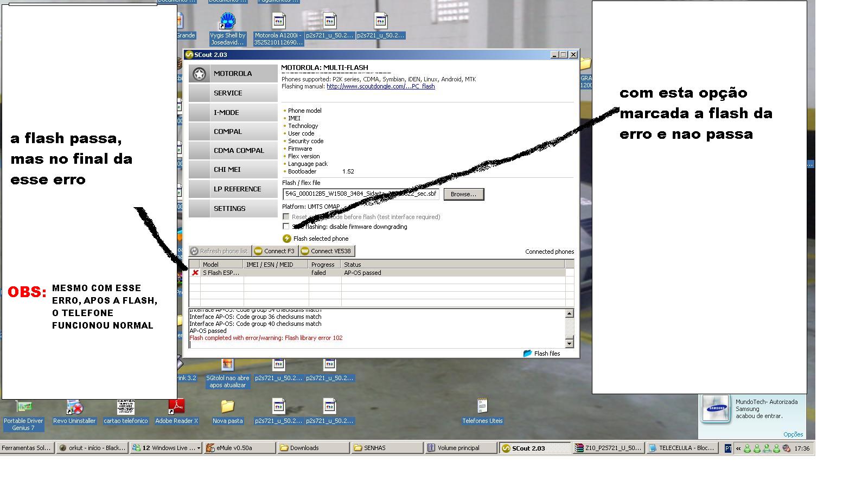Select SGtolol nao abre apos atualizar icon

pos(228,374)
